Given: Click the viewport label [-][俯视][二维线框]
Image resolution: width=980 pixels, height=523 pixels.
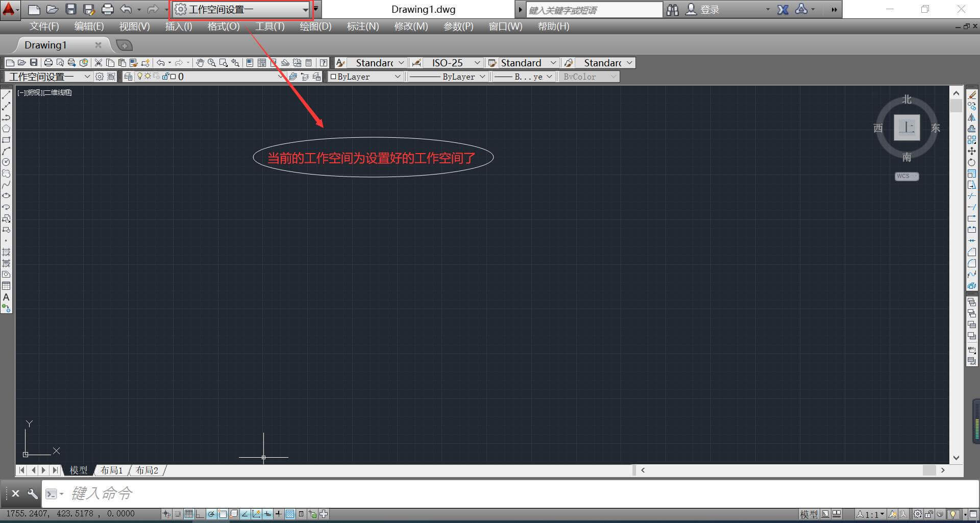Looking at the screenshot, I should coord(44,92).
